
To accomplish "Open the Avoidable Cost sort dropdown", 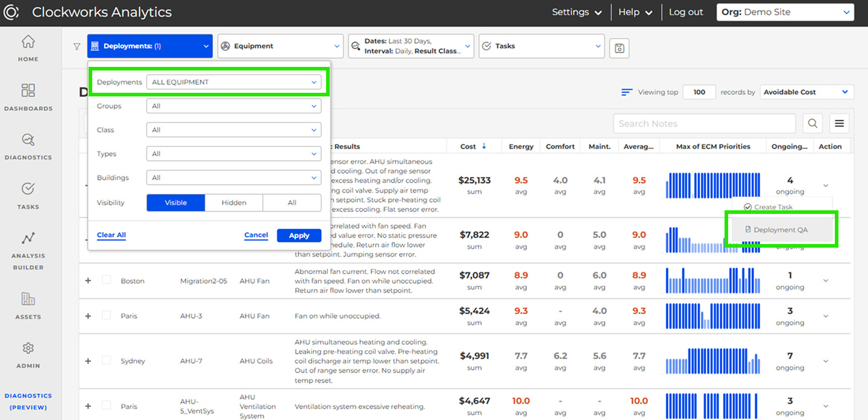I will (807, 92).
